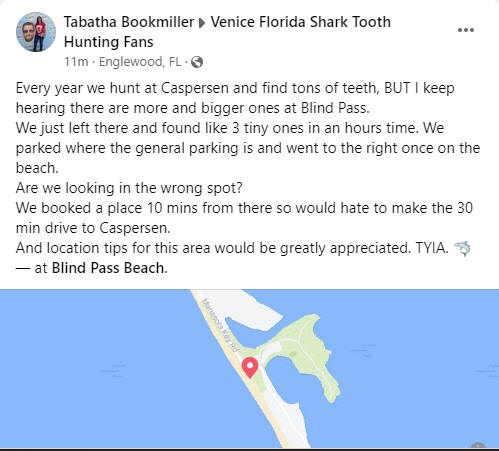Click the wave symbol left of the pin
Screen dimensions: 499x451
(x=113, y=370)
